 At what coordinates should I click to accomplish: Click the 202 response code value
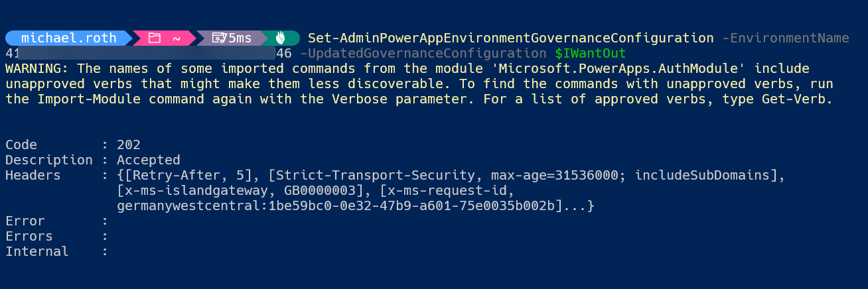click(129, 144)
